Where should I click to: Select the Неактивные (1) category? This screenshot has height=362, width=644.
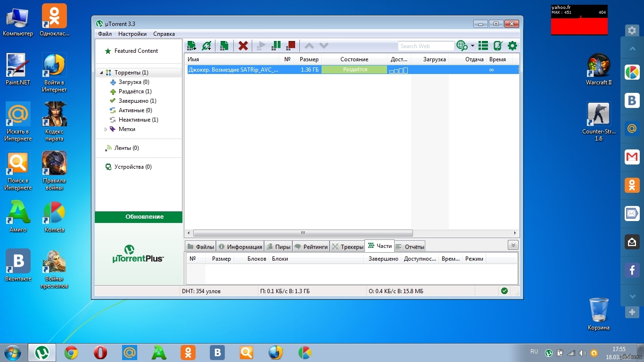coord(139,120)
